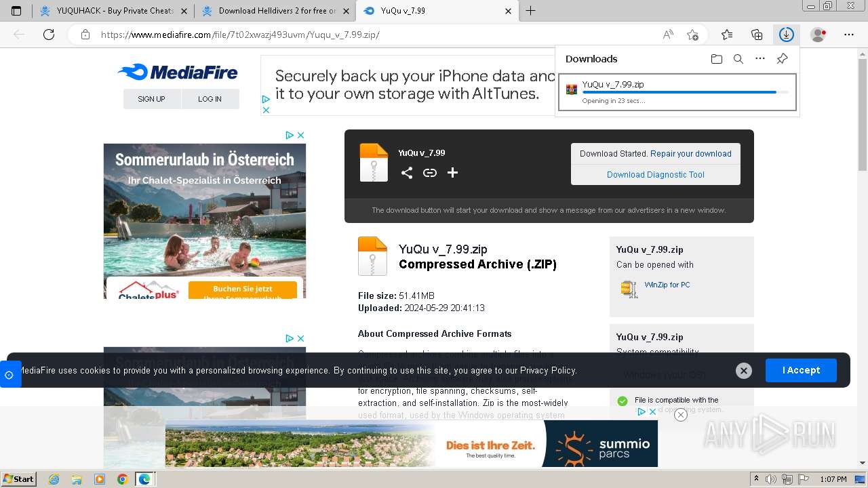The image size is (868, 488).
Task: Close the YUQUHACK tab
Action: coord(184,11)
